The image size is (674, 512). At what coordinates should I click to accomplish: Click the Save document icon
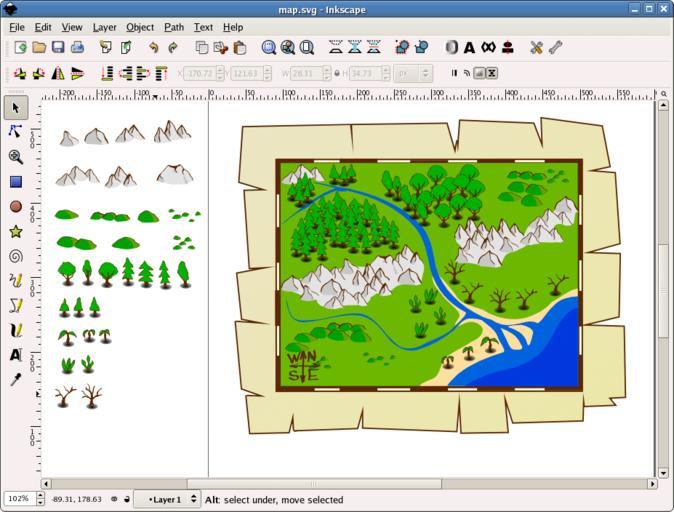[x=58, y=47]
